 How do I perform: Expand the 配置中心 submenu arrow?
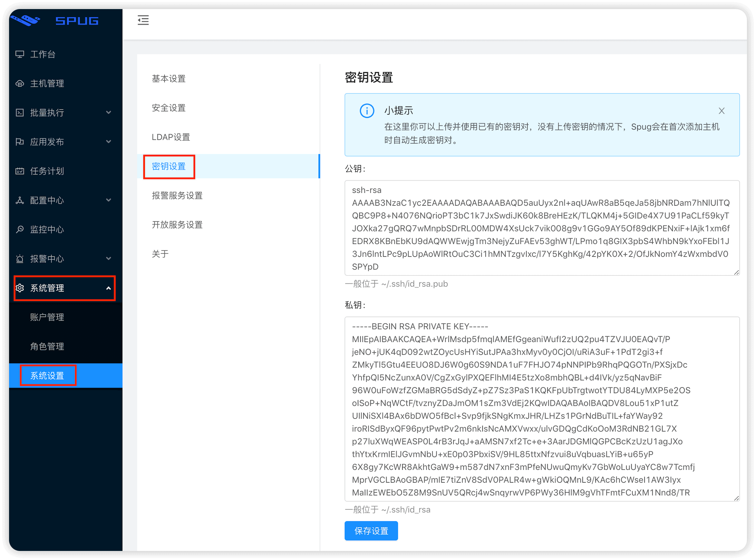pos(108,200)
